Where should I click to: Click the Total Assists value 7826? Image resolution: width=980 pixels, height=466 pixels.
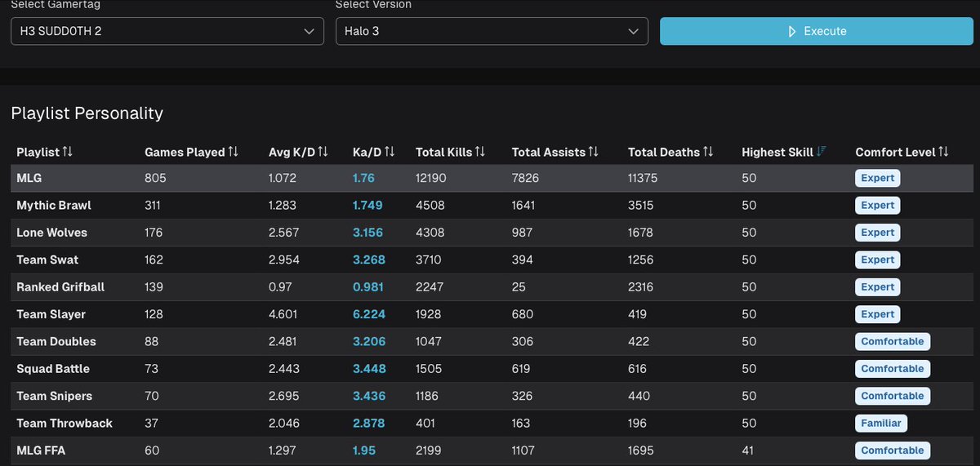click(525, 178)
